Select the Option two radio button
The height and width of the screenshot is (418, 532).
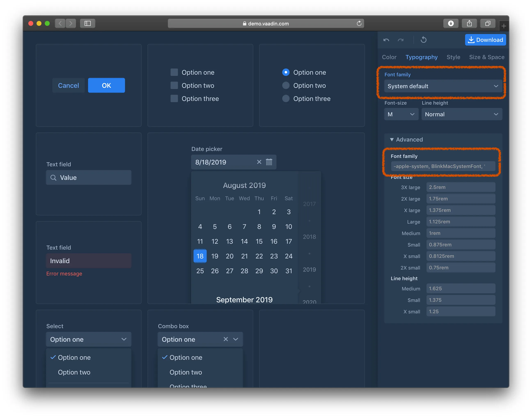point(286,85)
